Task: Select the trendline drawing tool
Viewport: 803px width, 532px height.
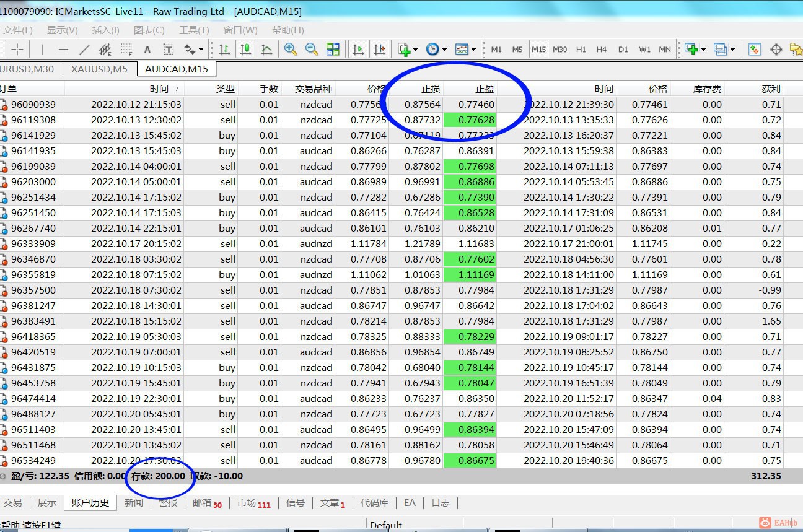Action: pos(84,50)
